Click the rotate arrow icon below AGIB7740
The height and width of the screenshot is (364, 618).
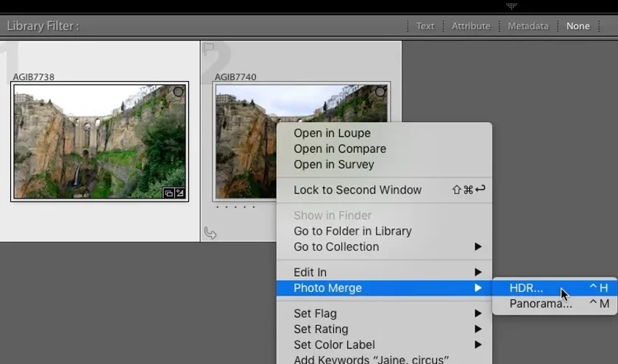point(210,233)
